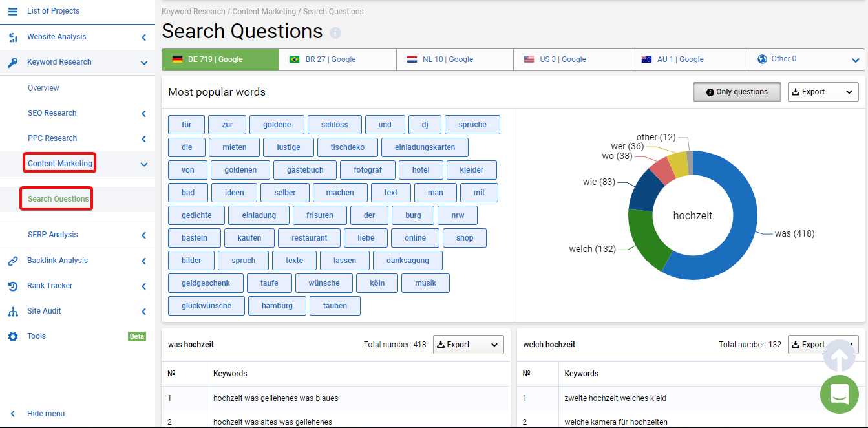Click Hide menu at sidebar bottom
This screenshot has height=428, width=868.
[46, 414]
